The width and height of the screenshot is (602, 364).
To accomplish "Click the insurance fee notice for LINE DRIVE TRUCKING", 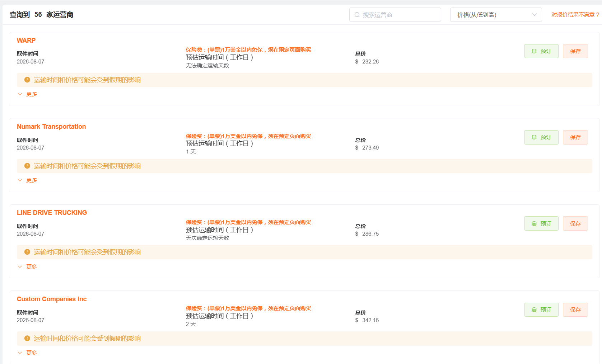I will click(x=248, y=222).
